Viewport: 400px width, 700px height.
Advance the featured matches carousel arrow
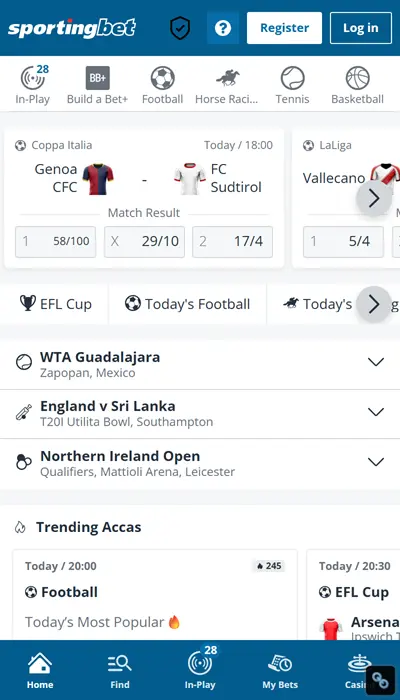[374, 198]
